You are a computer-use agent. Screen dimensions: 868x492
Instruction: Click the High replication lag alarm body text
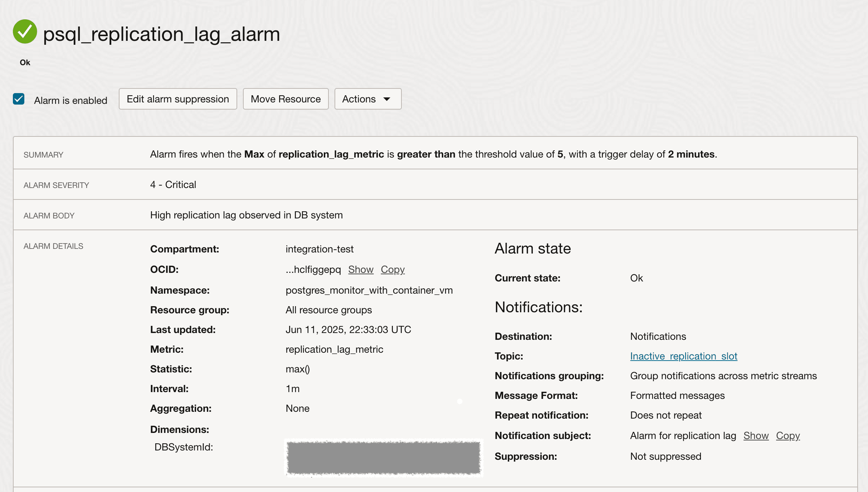tap(246, 215)
